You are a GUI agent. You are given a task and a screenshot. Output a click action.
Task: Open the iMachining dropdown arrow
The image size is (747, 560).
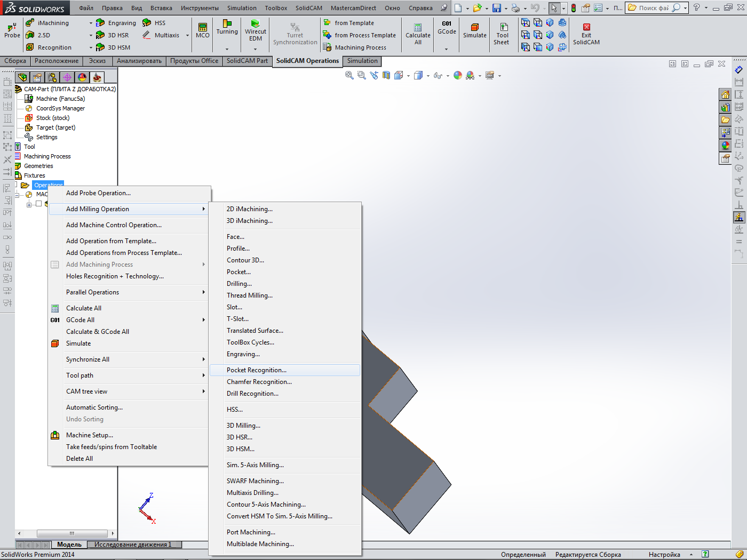pyautogui.click(x=91, y=23)
